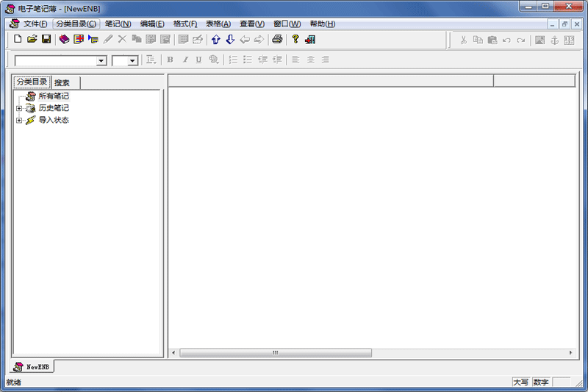This screenshot has height=392, width=588.
Task: Click the anchor icon
Action: [x=555, y=40]
